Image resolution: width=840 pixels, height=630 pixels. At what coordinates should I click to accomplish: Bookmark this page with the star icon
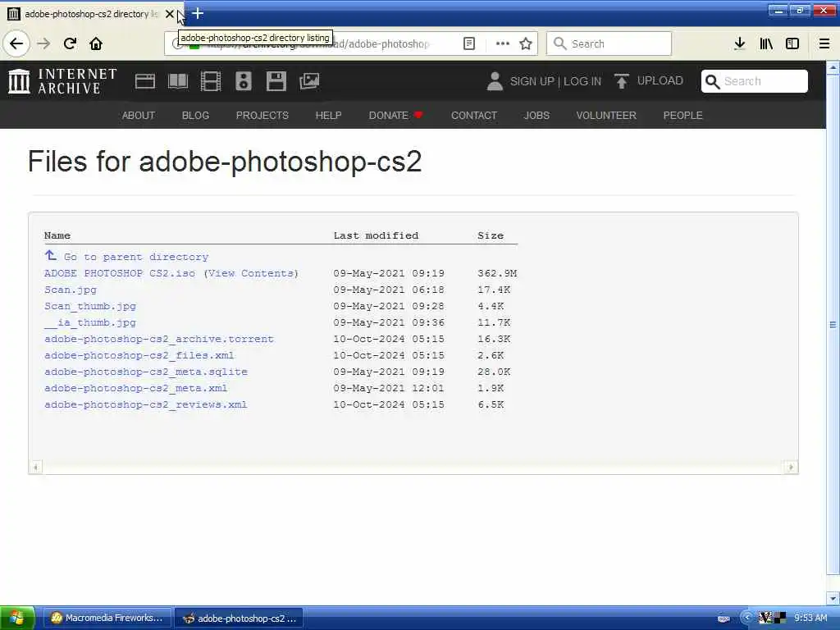point(526,43)
